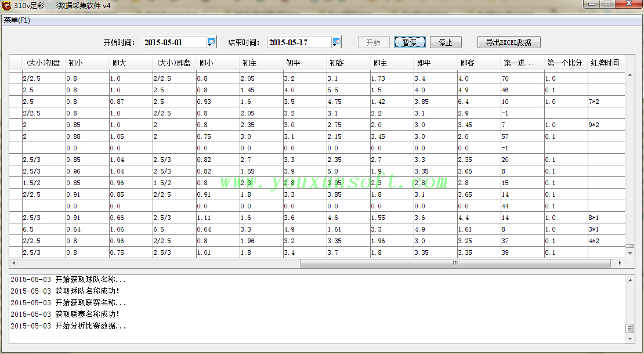
Task: Click the 初主 column header
Action: [262, 63]
